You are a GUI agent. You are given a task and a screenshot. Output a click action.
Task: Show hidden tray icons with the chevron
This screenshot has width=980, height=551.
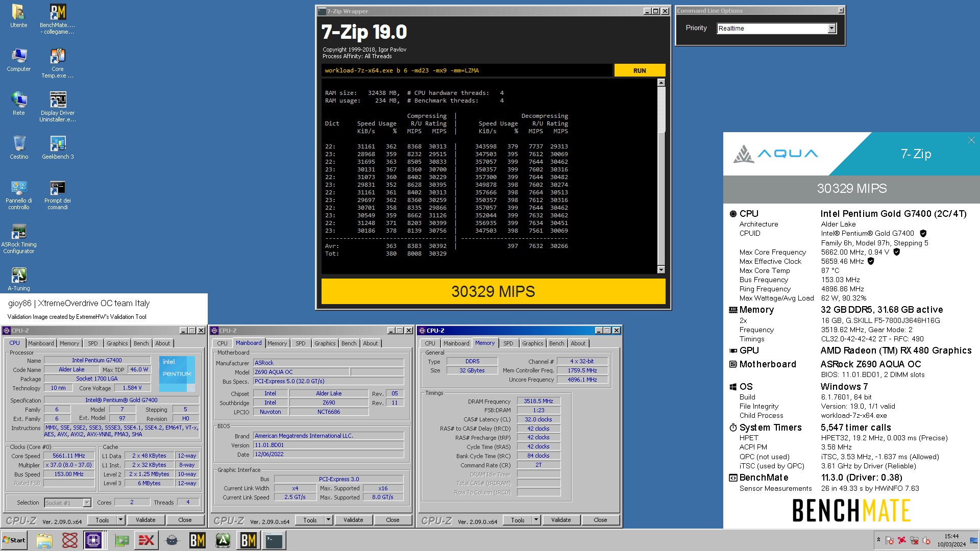click(878, 540)
